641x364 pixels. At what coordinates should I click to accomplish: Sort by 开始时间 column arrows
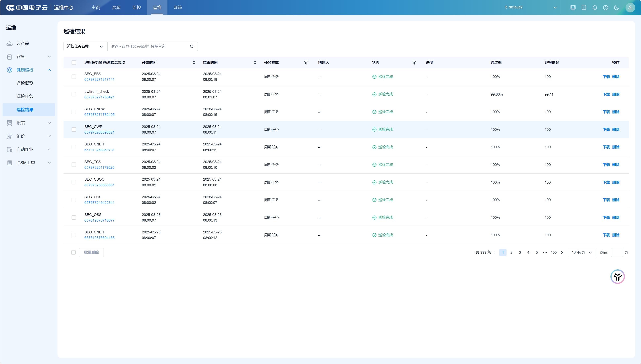[x=194, y=62]
